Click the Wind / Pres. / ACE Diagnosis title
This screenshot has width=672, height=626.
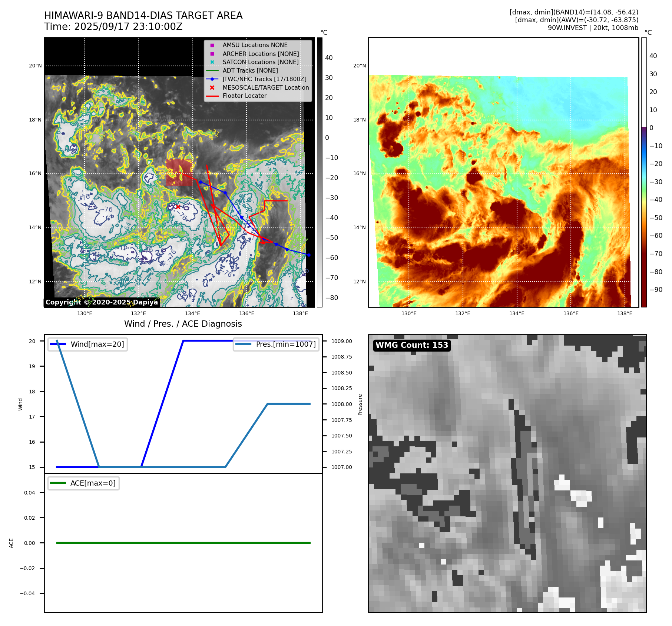click(183, 324)
